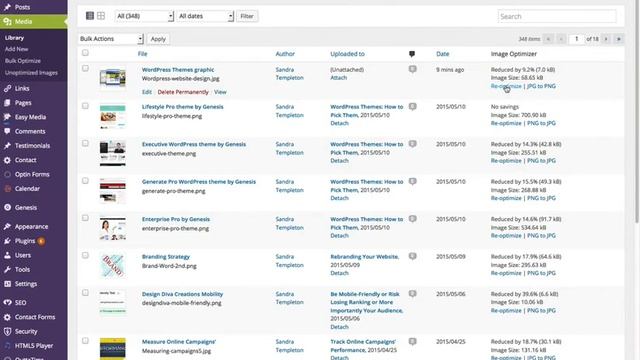Screen dimensions: 640x360
Task: Click Attach link for unattached image
Action: (x=338, y=78)
